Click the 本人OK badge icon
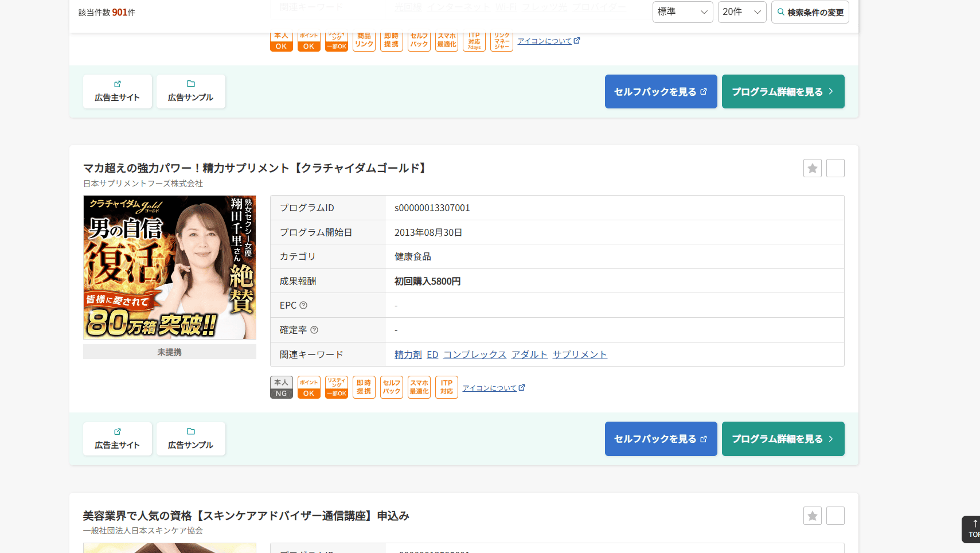 tap(282, 41)
